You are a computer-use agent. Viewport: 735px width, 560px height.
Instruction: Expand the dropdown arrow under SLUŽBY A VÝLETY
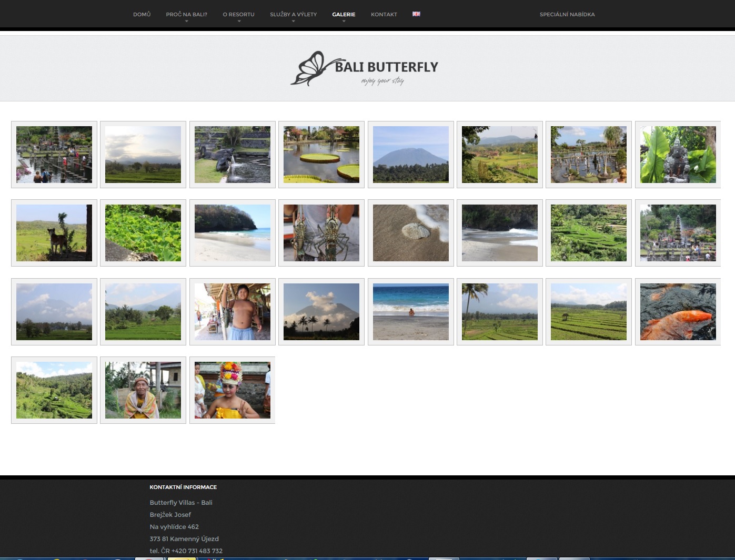click(x=293, y=22)
